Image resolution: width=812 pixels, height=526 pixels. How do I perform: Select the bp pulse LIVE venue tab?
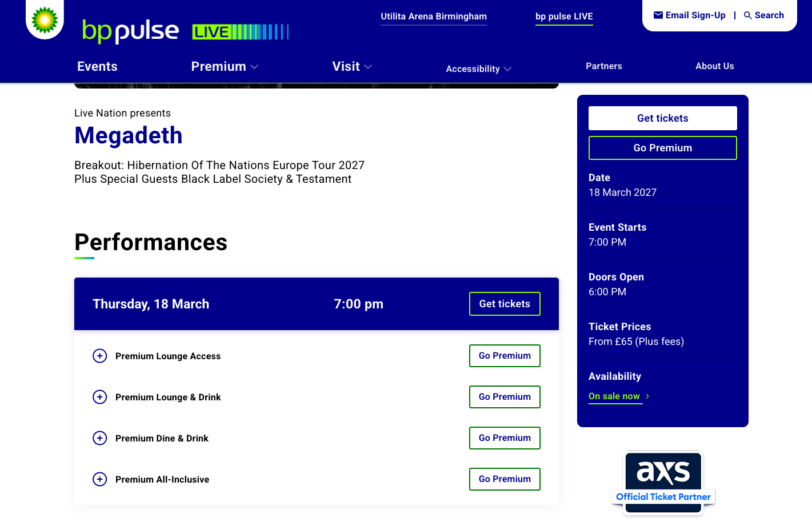click(x=564, y=17)
